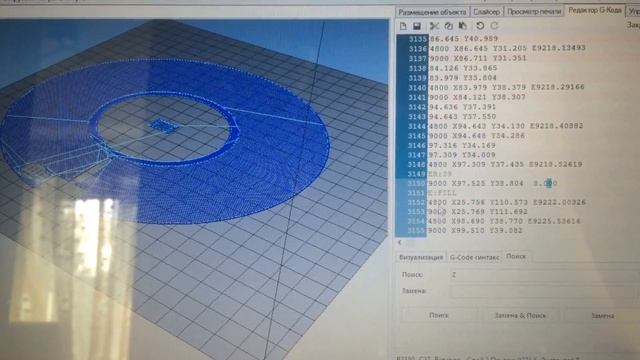Click the Cut (scissors) icon
Screen dimensions: 640x360
coord(434,26)
